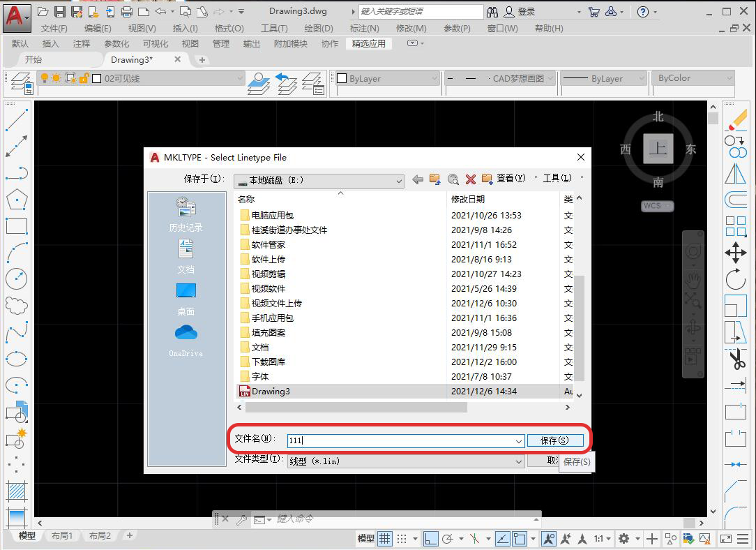Select the Rotate tool
756x550 pixels.
pyautogui.click(x=736, y=279)
